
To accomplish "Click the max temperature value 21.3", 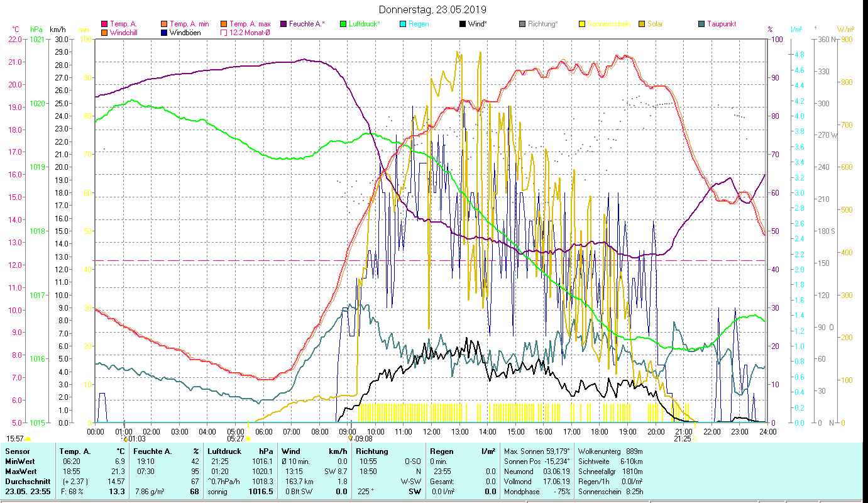I will 119,471.
